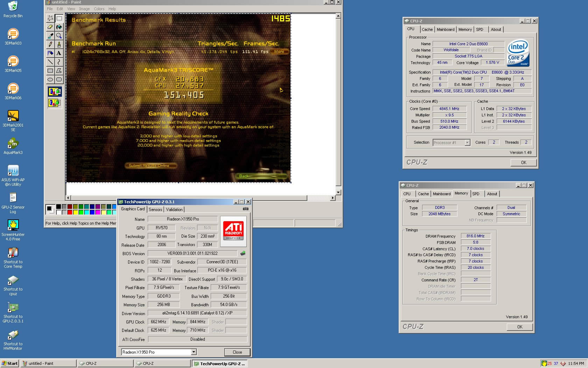
Task: Click the BIOS Version field in GPU-Z
Action: [x=192, y=253]
